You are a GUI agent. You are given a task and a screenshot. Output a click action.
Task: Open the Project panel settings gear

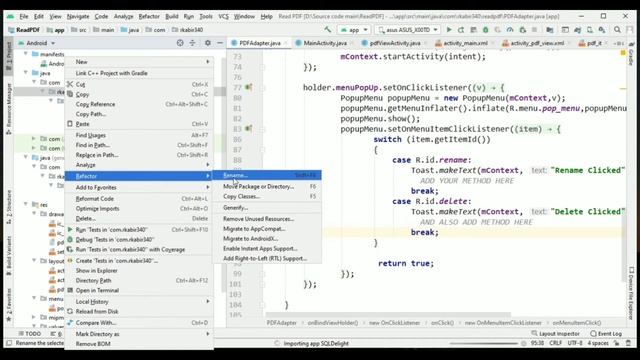208,43
